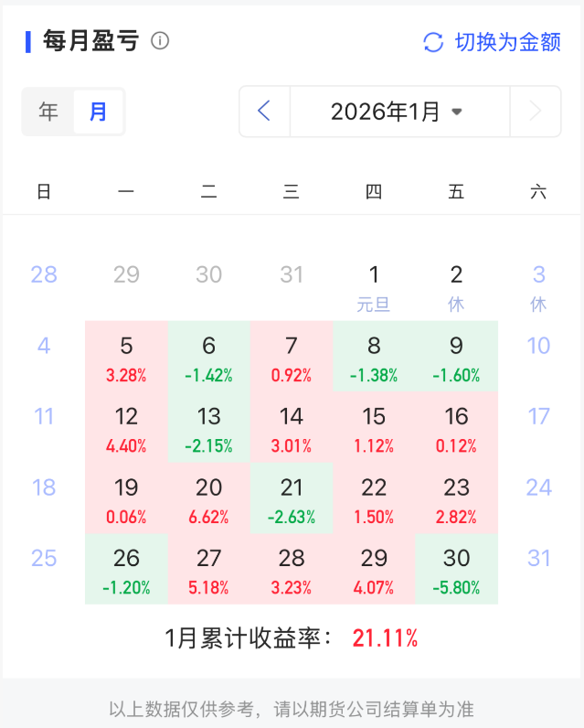Click the info icon beside 每月盈亏
This screenshot has width=584, height=728.
(160, 41)
